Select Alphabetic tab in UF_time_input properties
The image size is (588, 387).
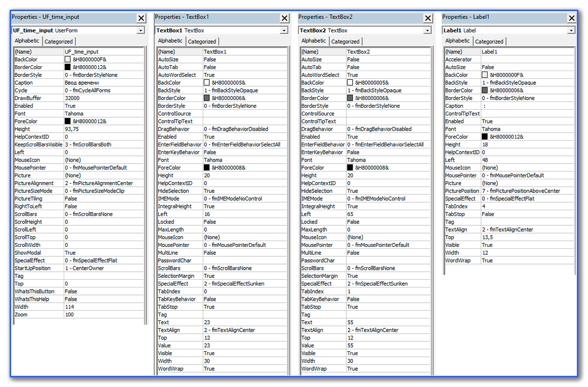[x=27, y=41]
